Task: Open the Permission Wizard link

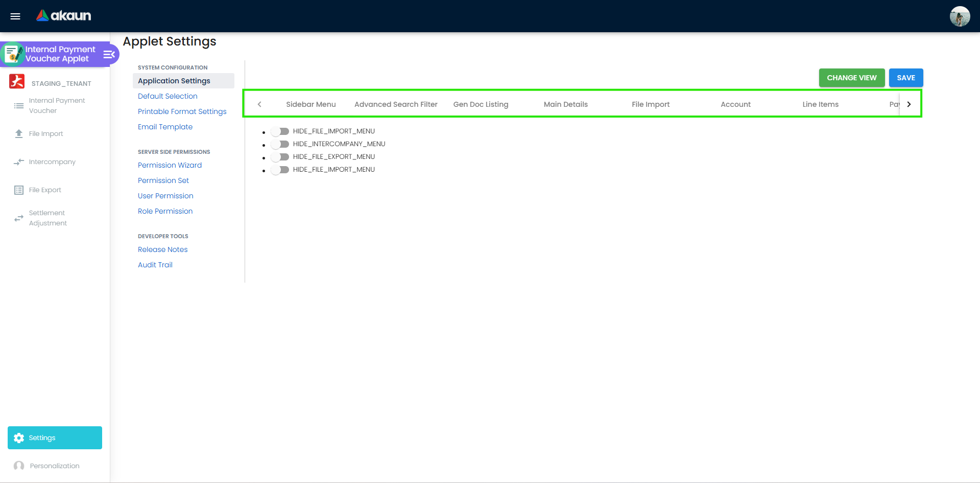Action: point(170,165)
